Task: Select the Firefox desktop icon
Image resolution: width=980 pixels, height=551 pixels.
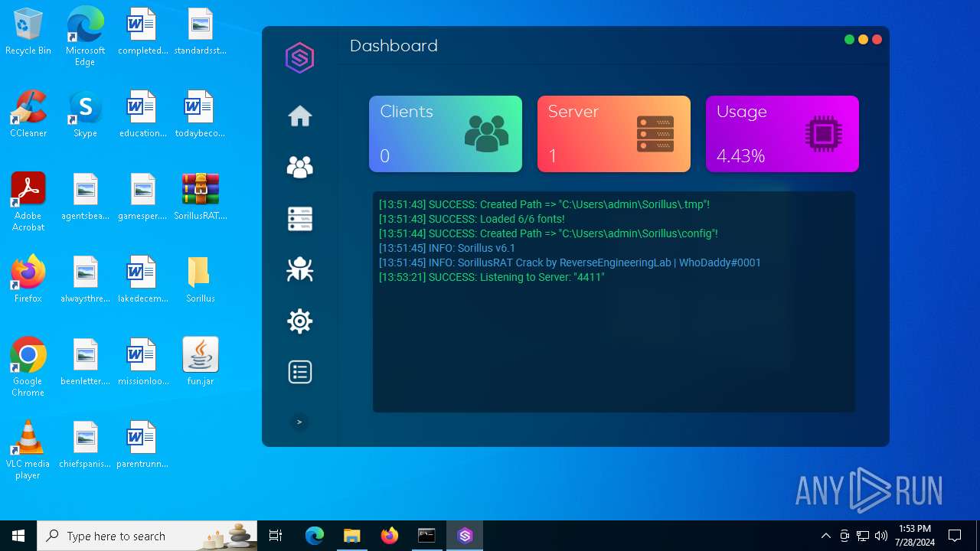Action: click(x=28, y=279)
